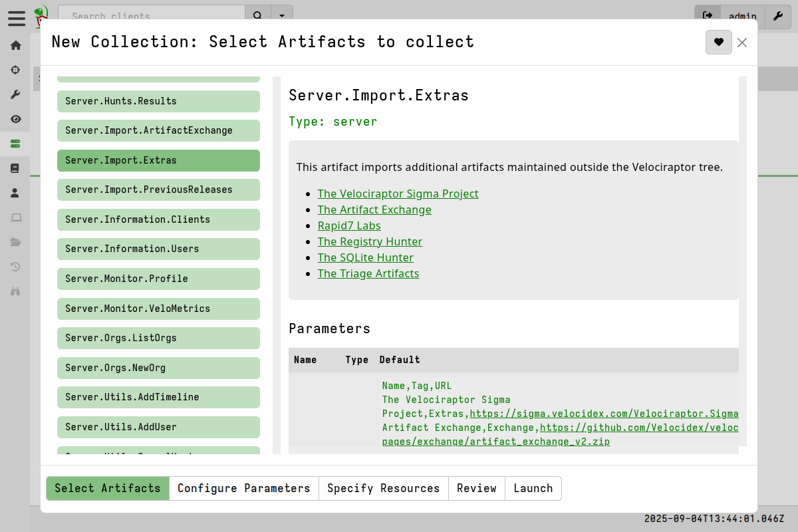798x532 pixels.
Task: Switch to Configure Parameters tab
Action: pos(243,488)
